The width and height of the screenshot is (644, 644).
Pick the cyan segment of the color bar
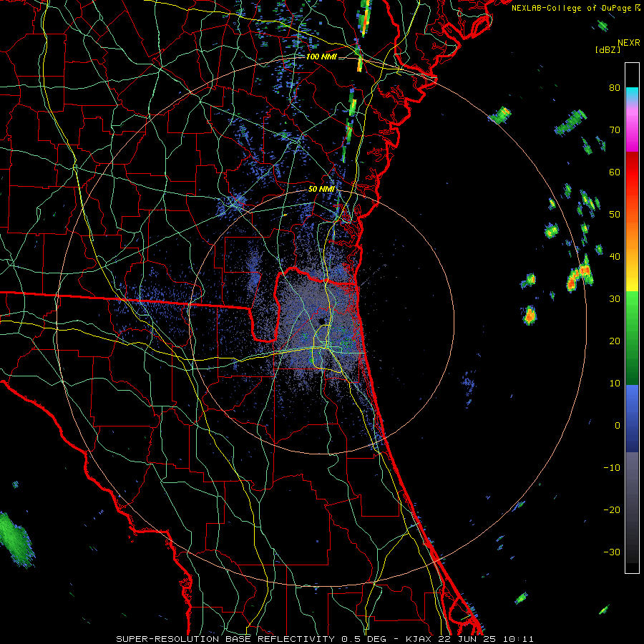(632, 94)
